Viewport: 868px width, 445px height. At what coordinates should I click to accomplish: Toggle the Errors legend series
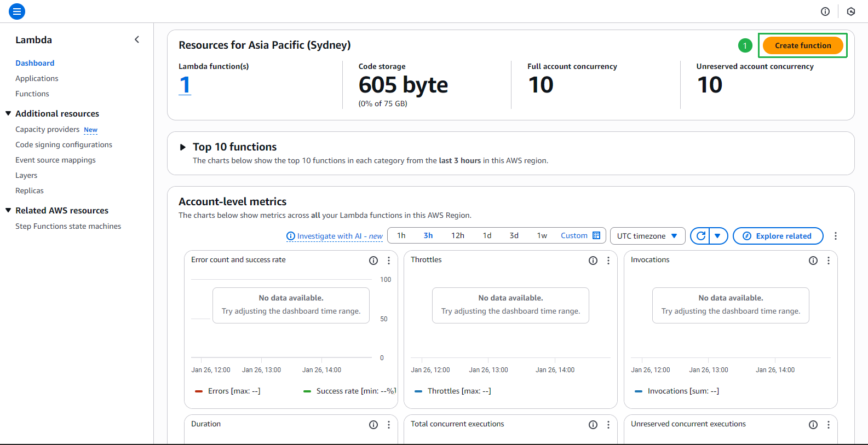(x=228, y=391)
